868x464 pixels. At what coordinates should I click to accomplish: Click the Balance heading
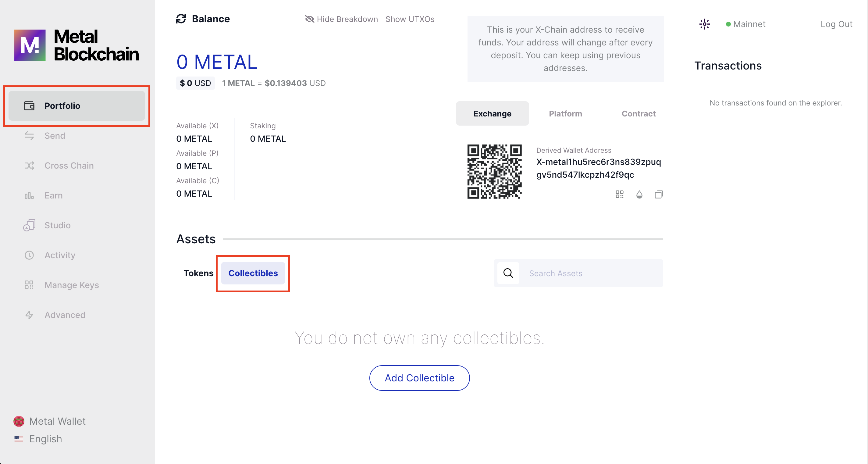click(211, 19)
